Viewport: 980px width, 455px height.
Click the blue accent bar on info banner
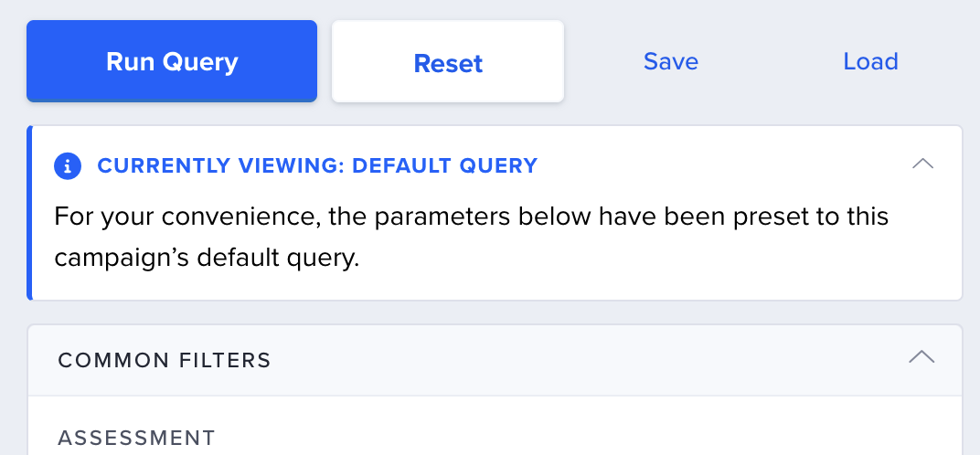[x=29, y=213]
